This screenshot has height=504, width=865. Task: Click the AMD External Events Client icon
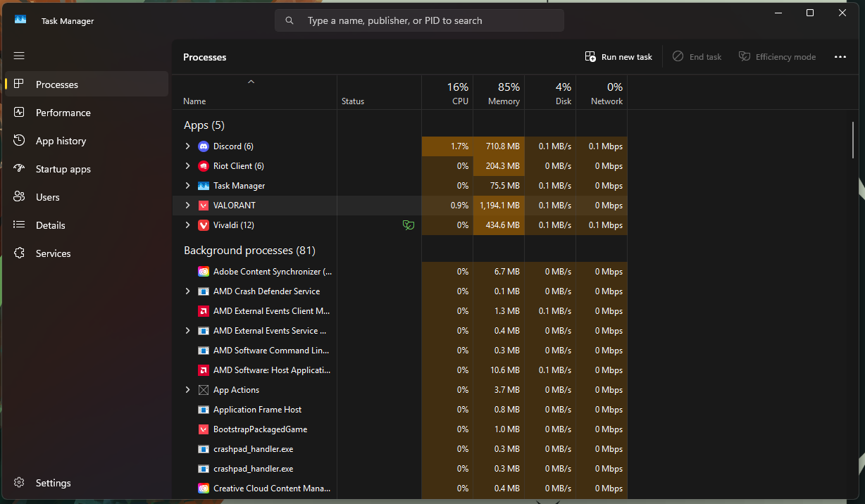pos(204,311)
